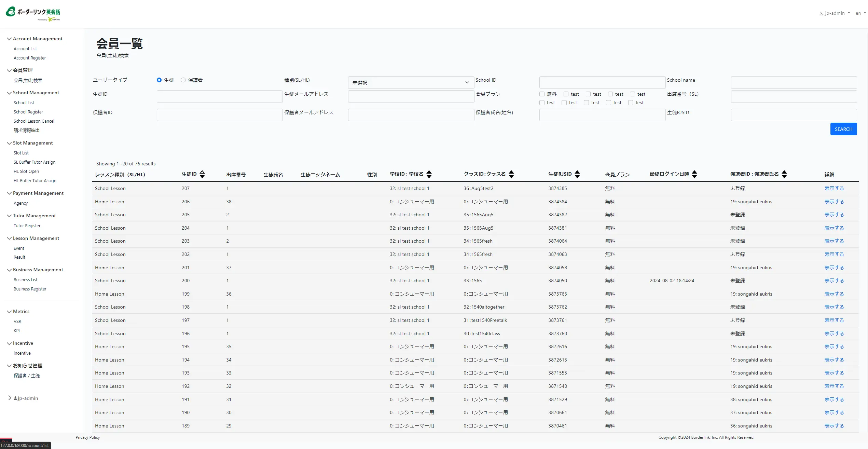Click the jp-admin user icon in header

[x=821, y=14]
